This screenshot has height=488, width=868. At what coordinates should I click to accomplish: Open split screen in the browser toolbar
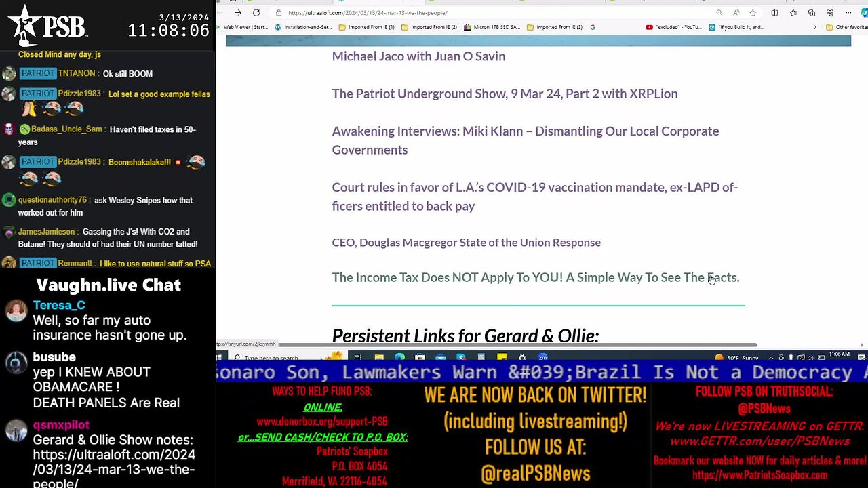coord(774,12)
